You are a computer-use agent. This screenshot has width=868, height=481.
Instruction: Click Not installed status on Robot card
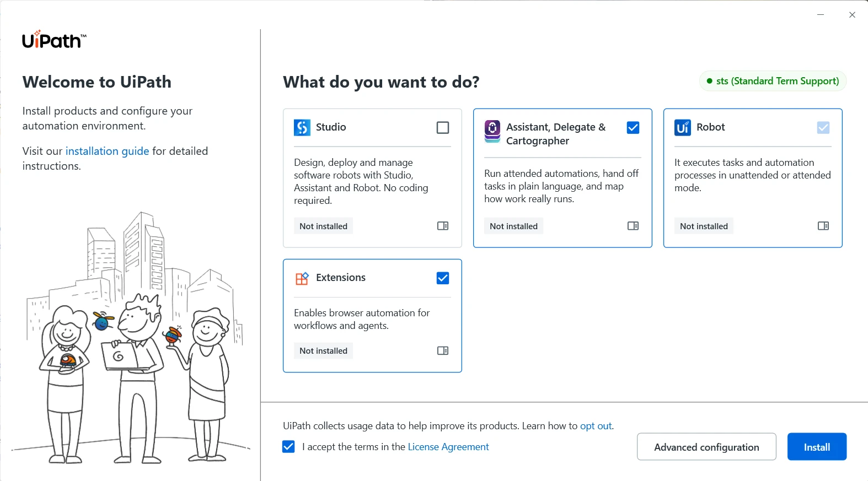[x=704, y=226]
